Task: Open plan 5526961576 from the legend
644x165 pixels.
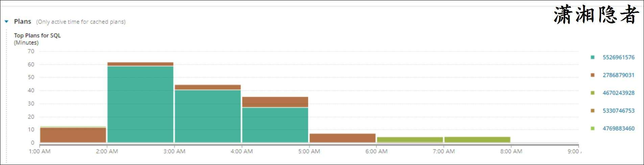Action: (x=618, y=57)
